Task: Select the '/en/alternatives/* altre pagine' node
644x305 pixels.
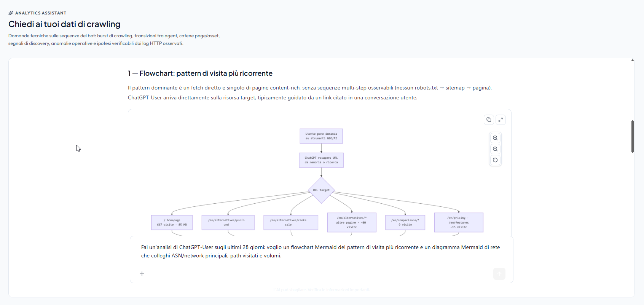Action: (x=352, y=222)
